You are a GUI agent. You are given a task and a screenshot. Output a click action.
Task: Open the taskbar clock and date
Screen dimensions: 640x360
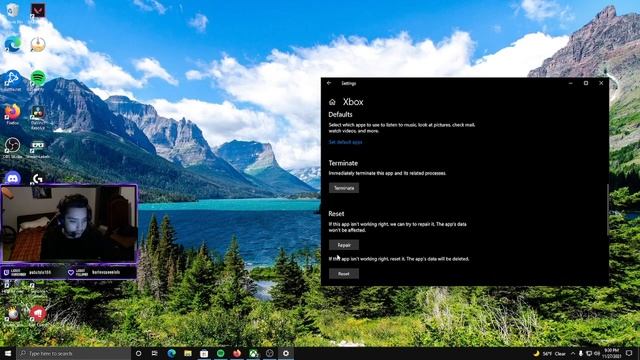pyautogui.click(x=611, y=353)
